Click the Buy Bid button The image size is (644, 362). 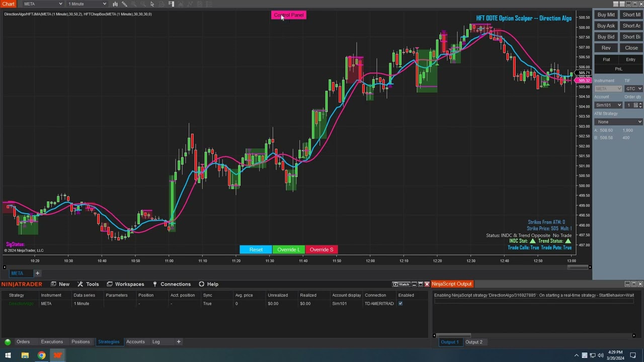click(x=606, y=37)
